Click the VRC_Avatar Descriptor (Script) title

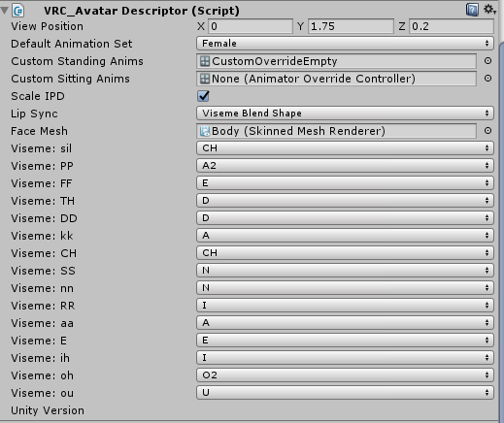pos(142,11)
